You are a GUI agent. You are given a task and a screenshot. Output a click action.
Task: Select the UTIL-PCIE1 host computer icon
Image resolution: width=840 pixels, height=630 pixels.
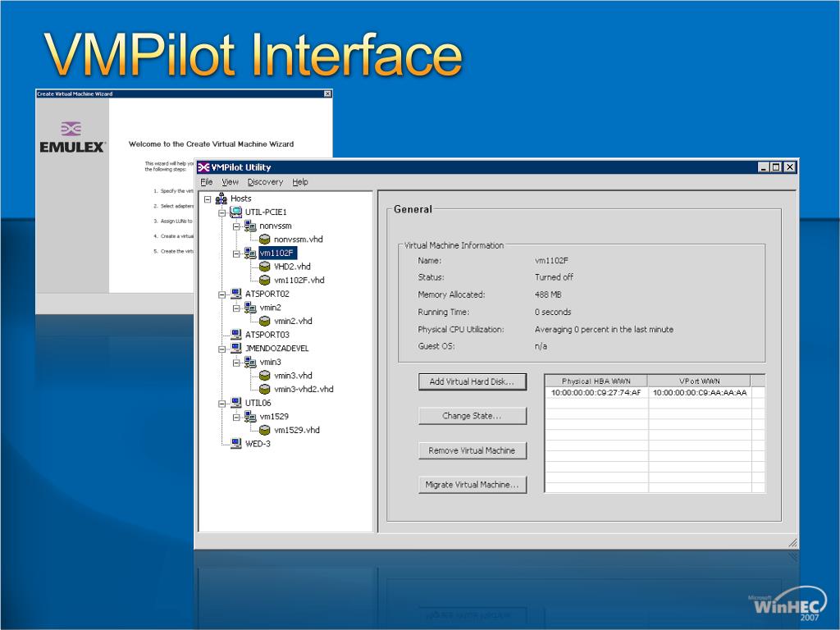tap(235, 212)
